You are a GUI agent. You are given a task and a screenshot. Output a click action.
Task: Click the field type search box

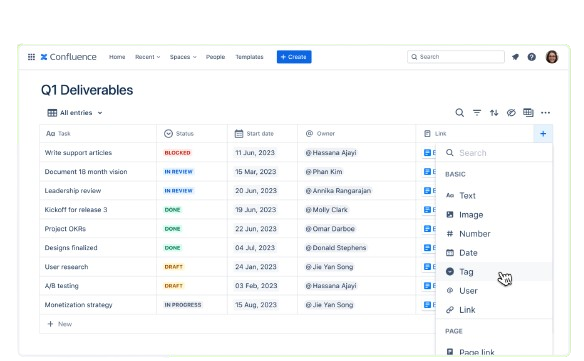tap(494, 153)
